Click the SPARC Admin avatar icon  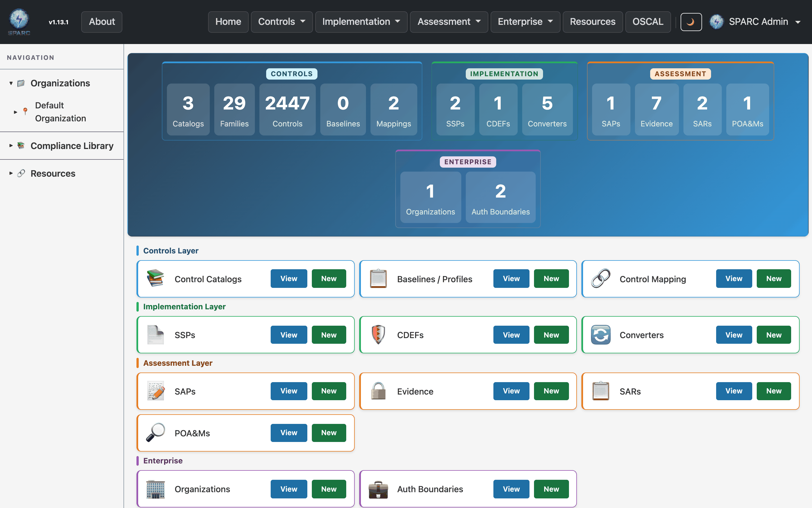tap(716, 22)
